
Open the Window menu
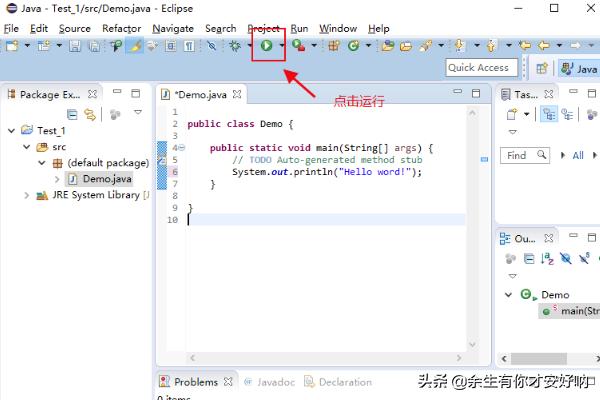coord(338,29)
